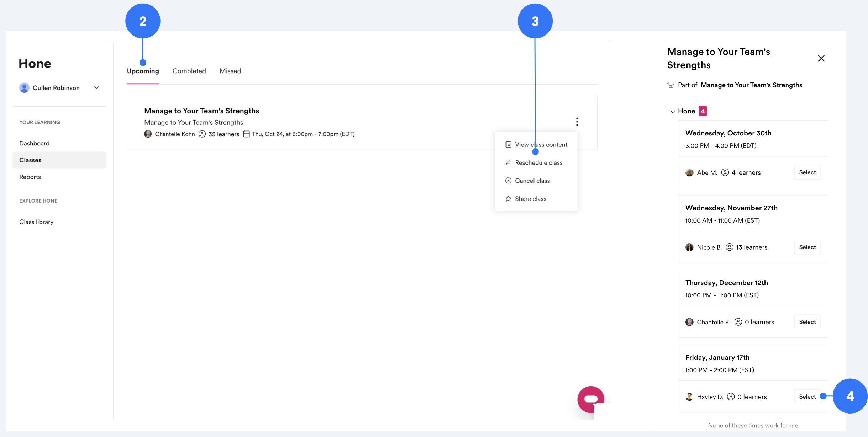The height and width of the screenshot is (437, 868).
Task: Open Class library in the sidebar
Action: point(36,222)
